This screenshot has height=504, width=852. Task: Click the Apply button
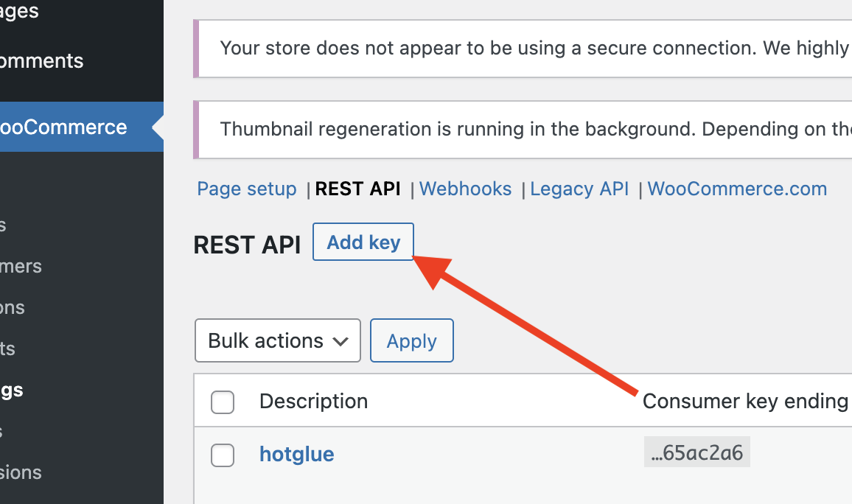click(x=412, y=340)
